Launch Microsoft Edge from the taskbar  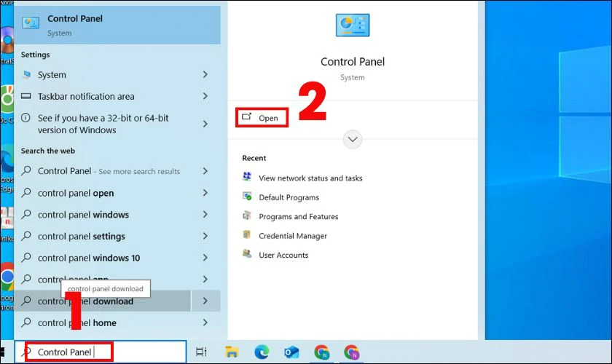[262, 352]
